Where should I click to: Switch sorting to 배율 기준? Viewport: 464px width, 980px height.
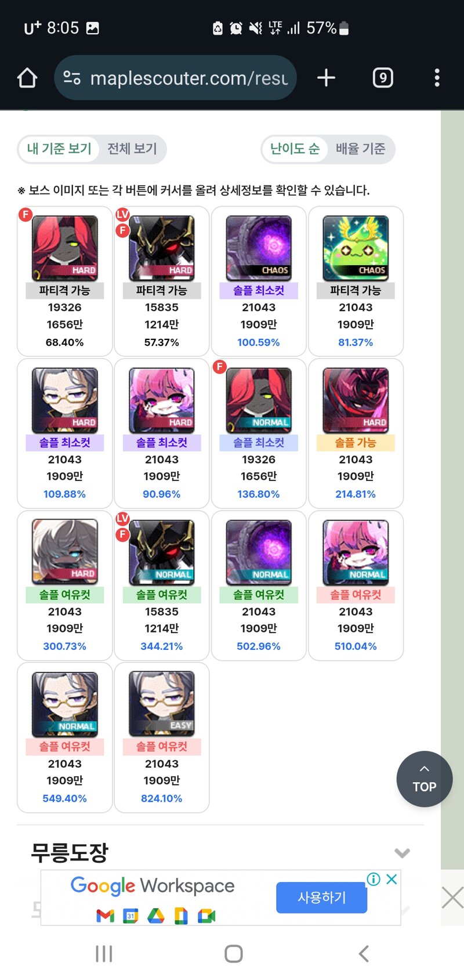[x=360, y=149]
